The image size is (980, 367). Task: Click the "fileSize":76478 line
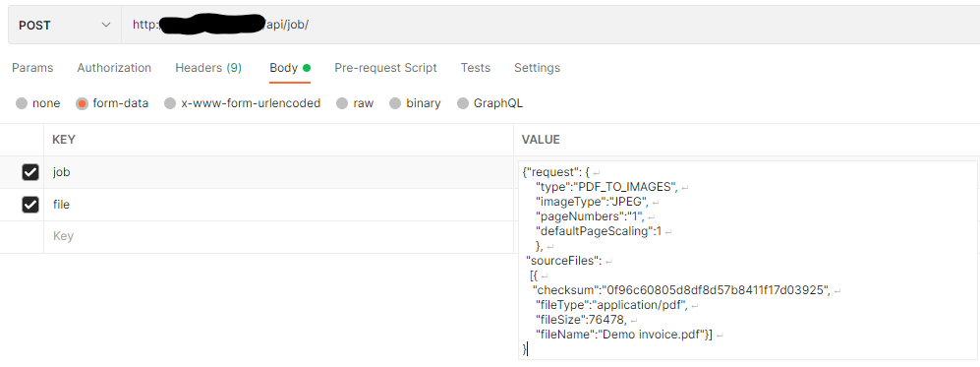pyautogui.click(x=581, y=320)
